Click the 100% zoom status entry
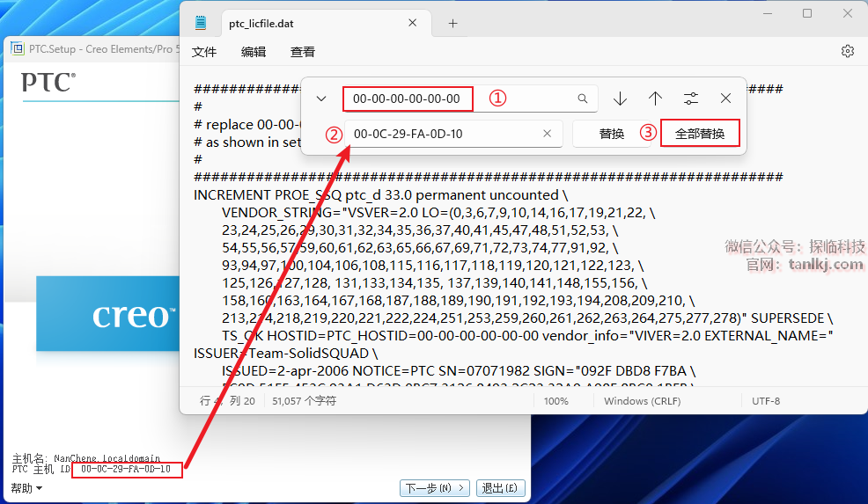 pos(555,401)
